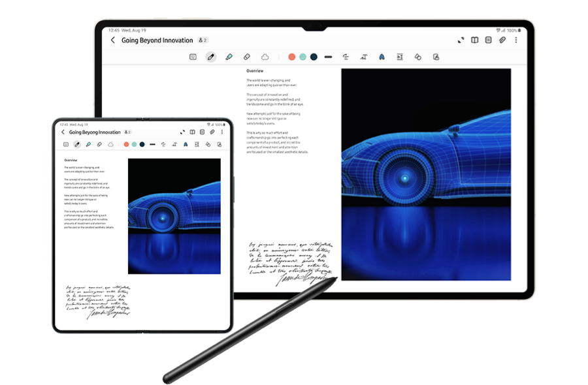Open the shared collaborators badge on the tablet

coord(203,40)
